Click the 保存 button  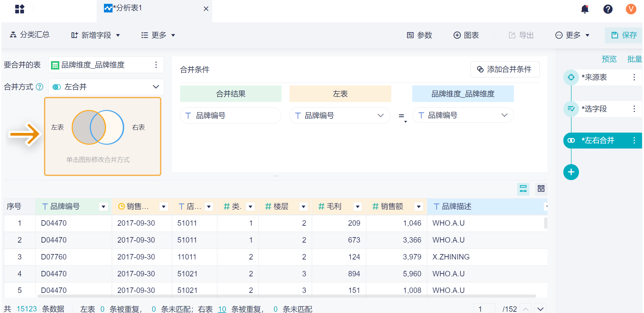[624, 35]
